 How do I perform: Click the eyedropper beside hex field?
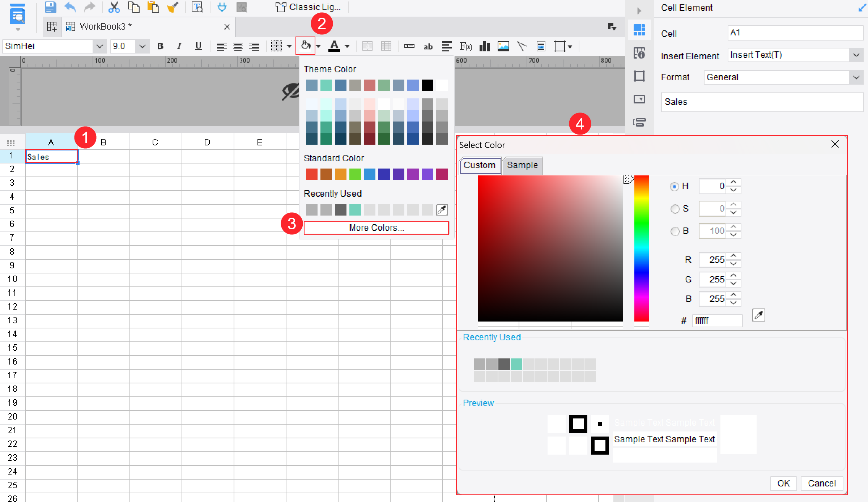click(x=759, y=315)
